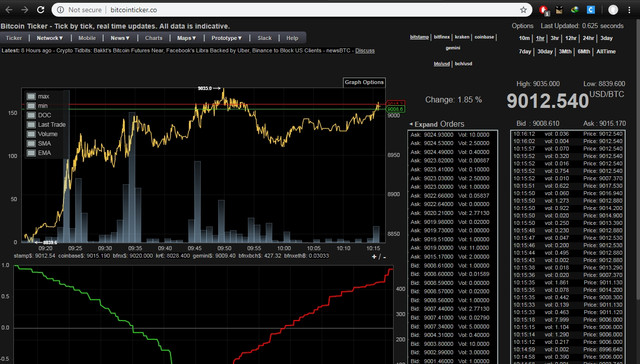Open the Graph Options panel
The width and height of the screenshot is (640, 364).
click(364, 82)
